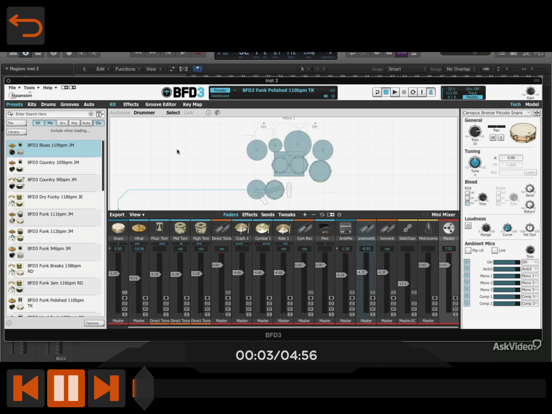Select the SideChain mixer channel icon

click(x=407, y=228)
